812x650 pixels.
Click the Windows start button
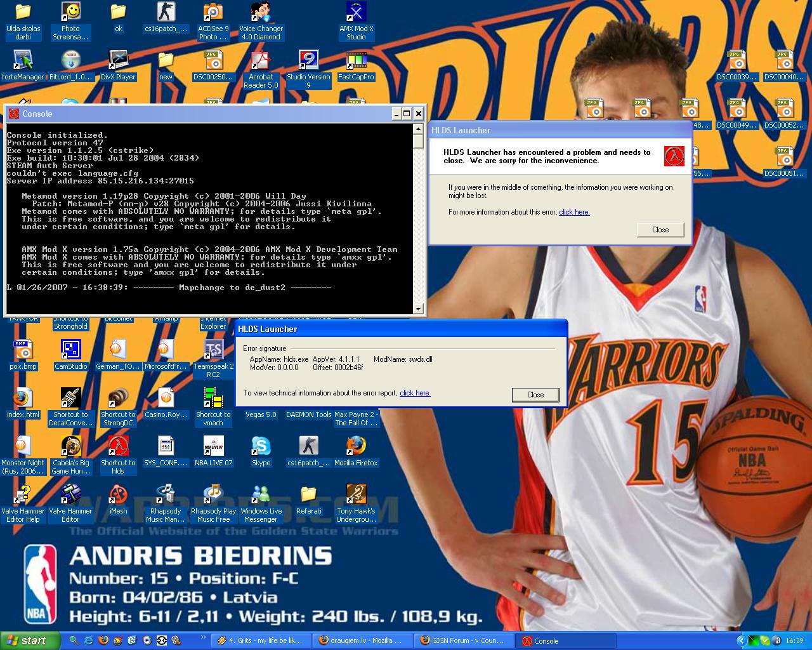pyautogui.click(x=30, y=640)
